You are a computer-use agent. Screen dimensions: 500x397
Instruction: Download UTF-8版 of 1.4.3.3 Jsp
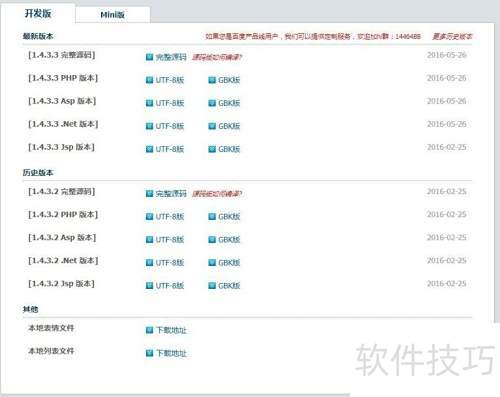point(170,149)
